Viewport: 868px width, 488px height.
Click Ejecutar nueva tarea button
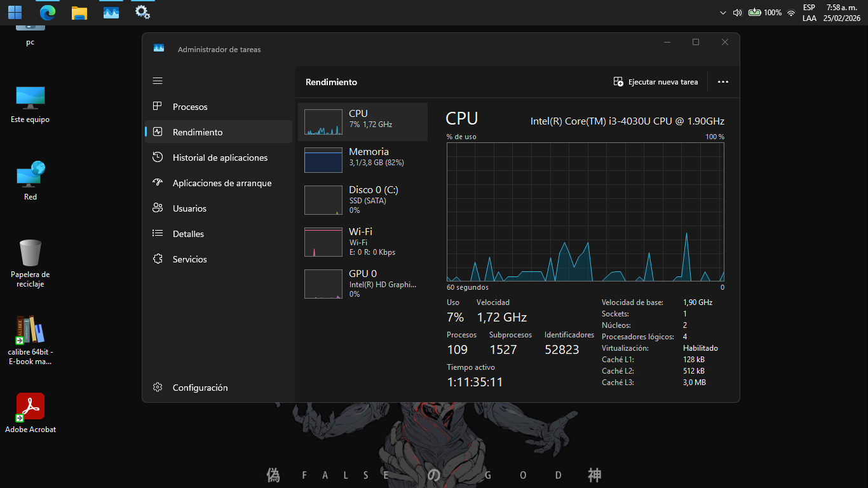[x=656, y=82]
